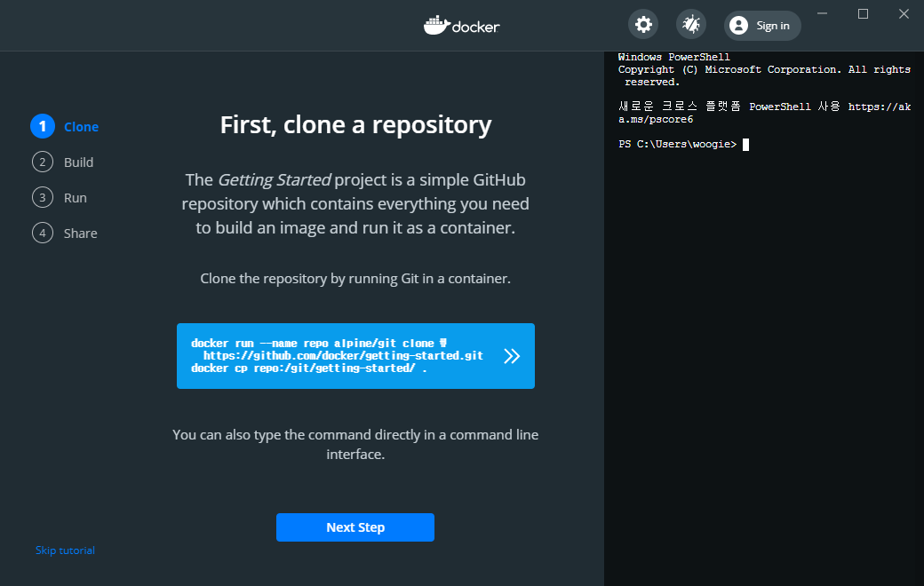Click the 'Getting Started' italic text
924x586 pixels.
tap(275, 179)
